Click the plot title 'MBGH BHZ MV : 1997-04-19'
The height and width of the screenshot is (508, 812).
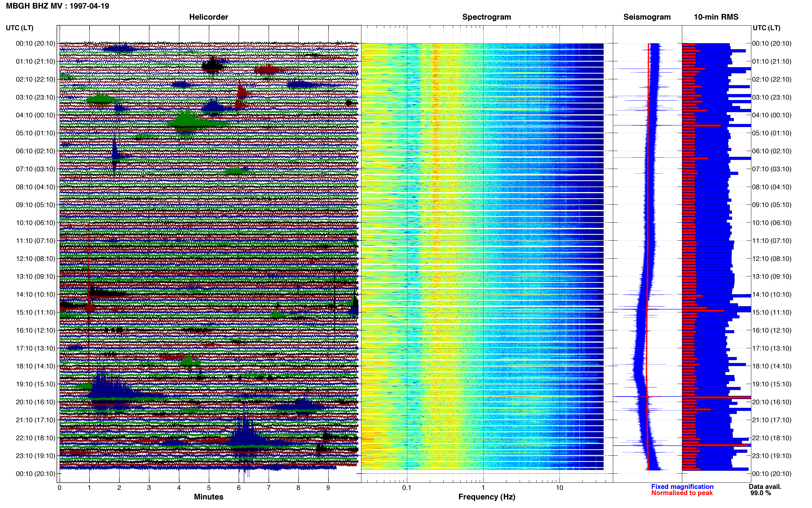pyautogui.click(x=57, y=6)
